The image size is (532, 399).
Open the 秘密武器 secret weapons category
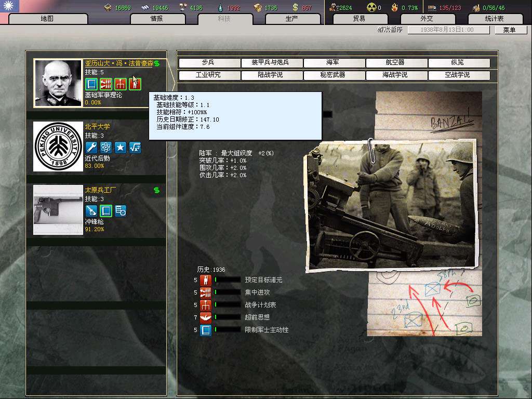tap(334, 75)
